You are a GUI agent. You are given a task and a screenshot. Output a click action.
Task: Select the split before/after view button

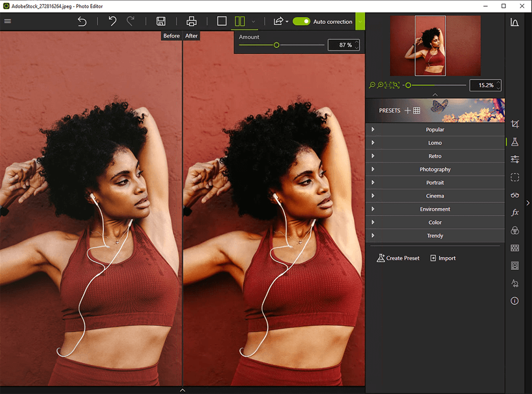click(x=239, y=22)
